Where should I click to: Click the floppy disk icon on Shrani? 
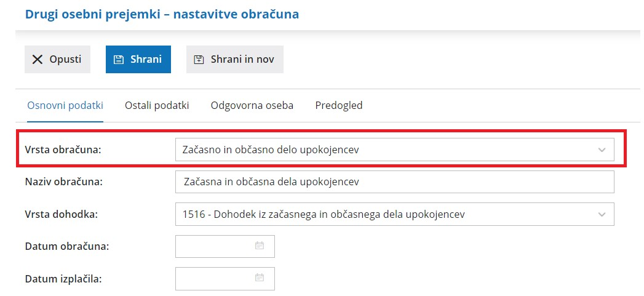119,60
